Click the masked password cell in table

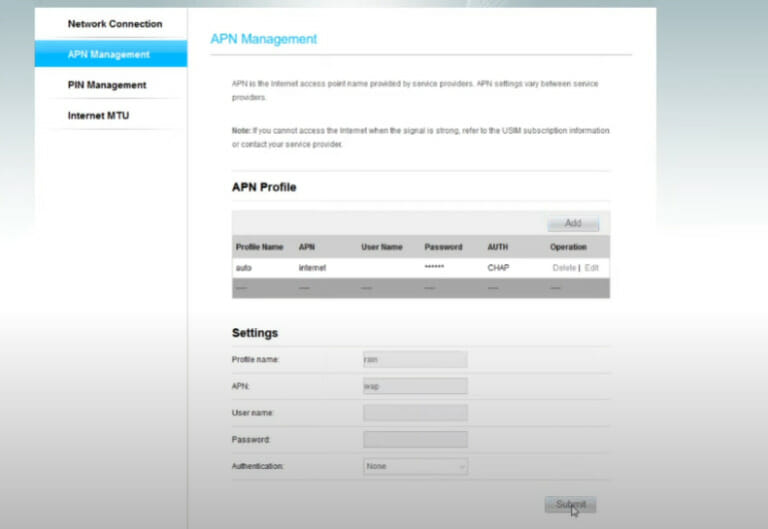(434, 268)
